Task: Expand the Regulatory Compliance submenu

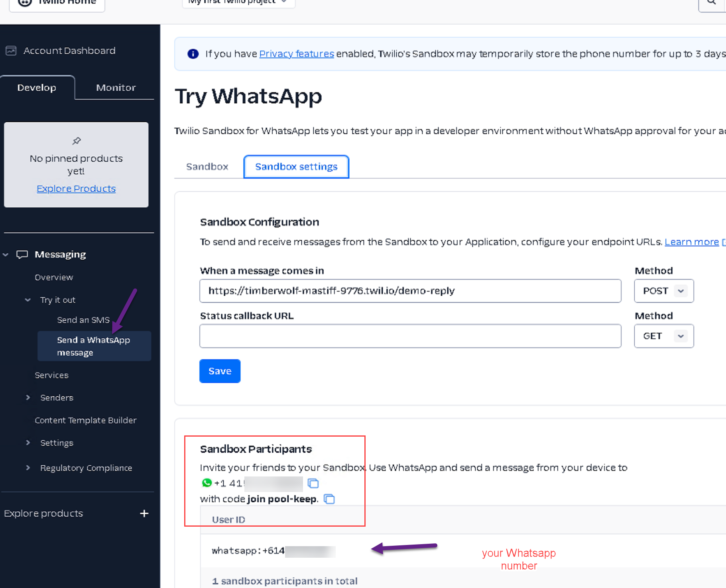Action: tap(28, 468)
